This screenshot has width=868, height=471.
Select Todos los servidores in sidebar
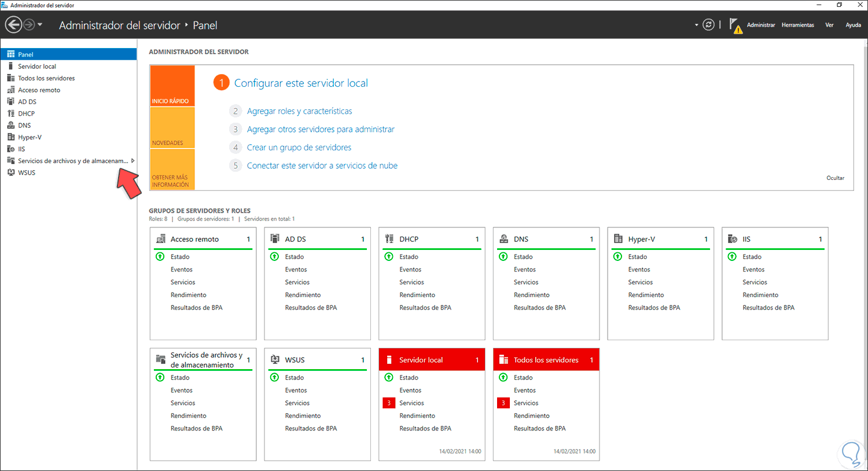point(46,78)
